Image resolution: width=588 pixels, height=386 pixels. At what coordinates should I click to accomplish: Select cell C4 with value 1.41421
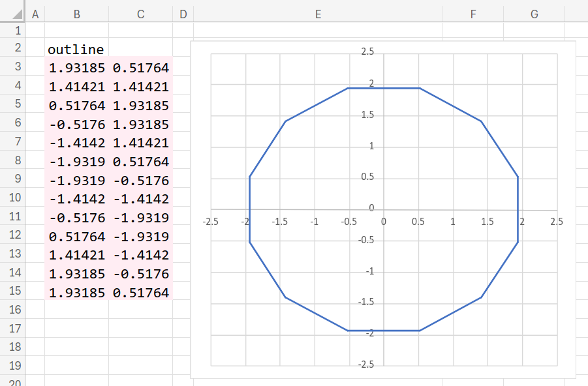point(141,87)
